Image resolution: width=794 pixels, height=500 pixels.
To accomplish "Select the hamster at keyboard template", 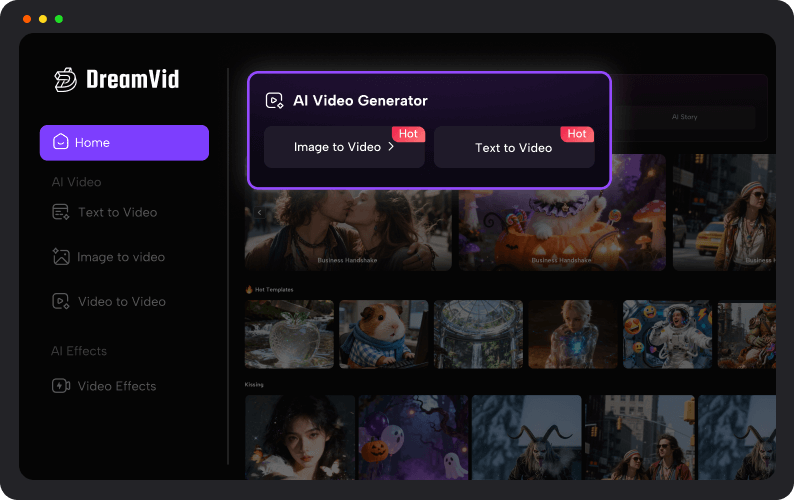I will click(x=383, y=334).
